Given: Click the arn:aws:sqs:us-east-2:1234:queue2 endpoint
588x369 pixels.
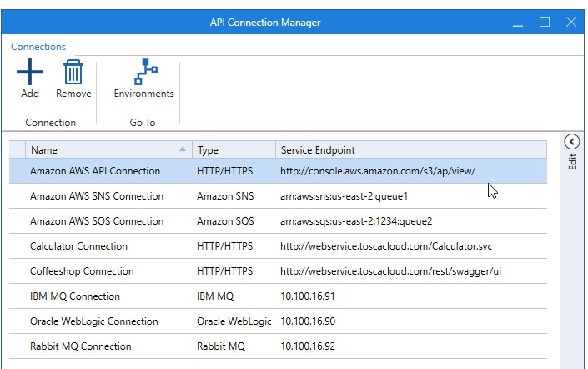Looking at the screenshot, I should point(356,221).
